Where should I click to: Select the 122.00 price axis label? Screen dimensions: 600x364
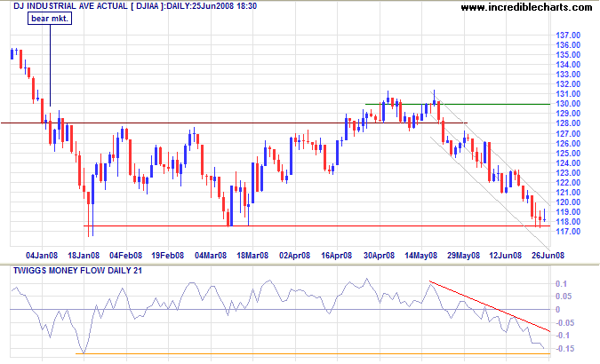tap(568, 183)
